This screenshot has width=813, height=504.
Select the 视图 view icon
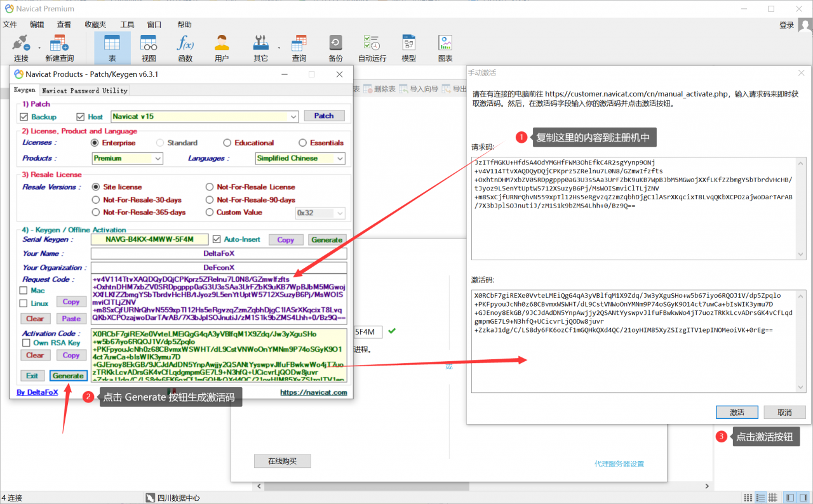pos(149,48)
